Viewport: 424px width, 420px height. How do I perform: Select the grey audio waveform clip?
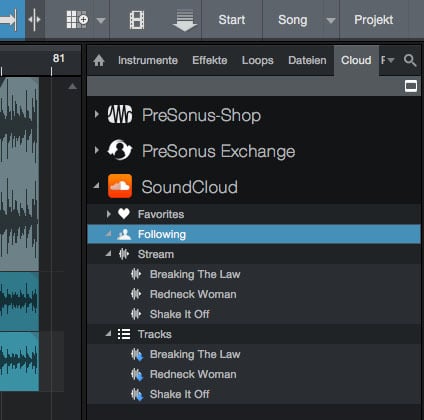[19, 174]
